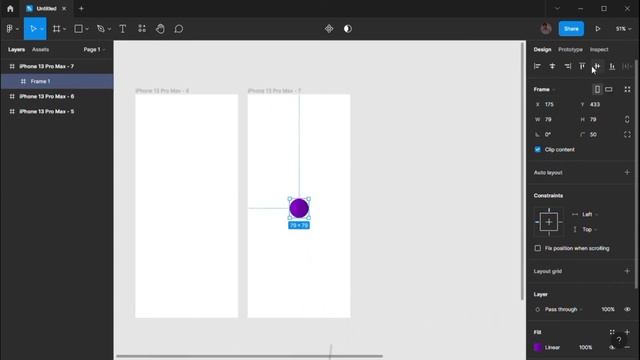Screen dimensions: 640x360
Task: Select the purple circle on canvas
Action: point(299,208)
